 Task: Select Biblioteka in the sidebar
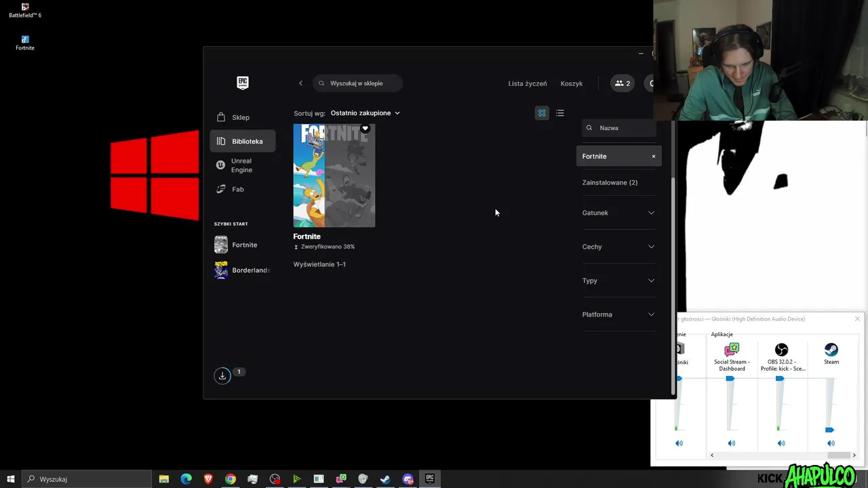click(x=242, y=141)
